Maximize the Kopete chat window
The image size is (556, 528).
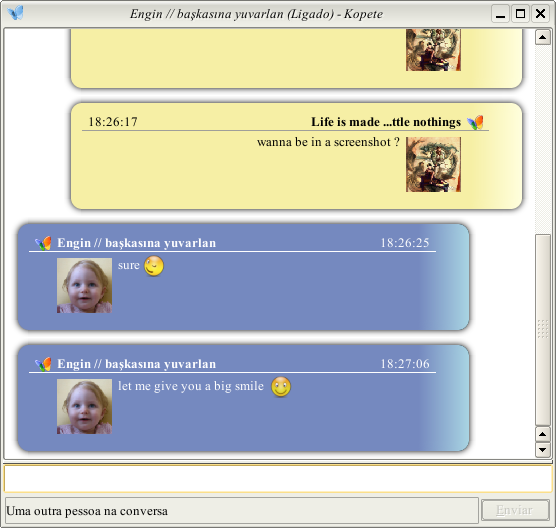coord(520,14)
